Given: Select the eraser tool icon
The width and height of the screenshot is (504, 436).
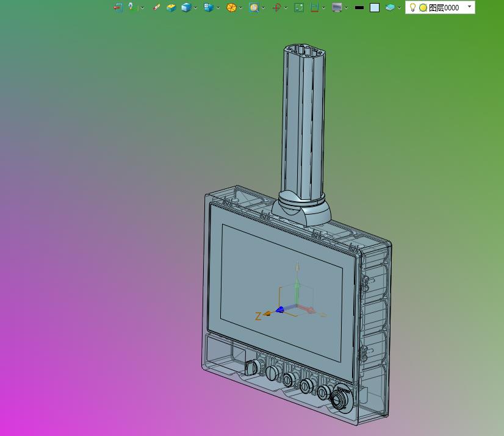Looking at the screenshot, I should pyautogui.click(x=156, y=7).
